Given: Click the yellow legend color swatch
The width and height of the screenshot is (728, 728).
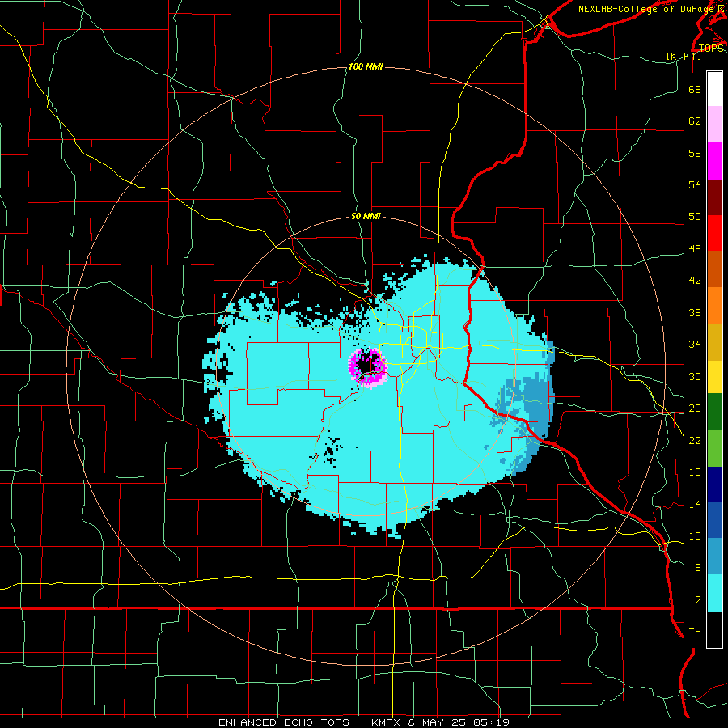Looking at the screenshot, I should click(714, 377).
